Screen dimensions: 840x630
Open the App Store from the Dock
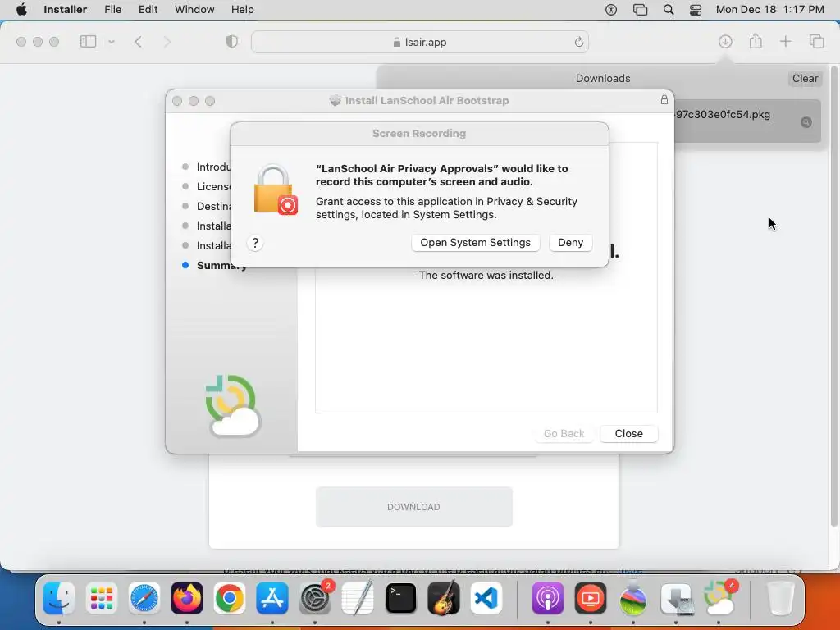pos(272,598)
